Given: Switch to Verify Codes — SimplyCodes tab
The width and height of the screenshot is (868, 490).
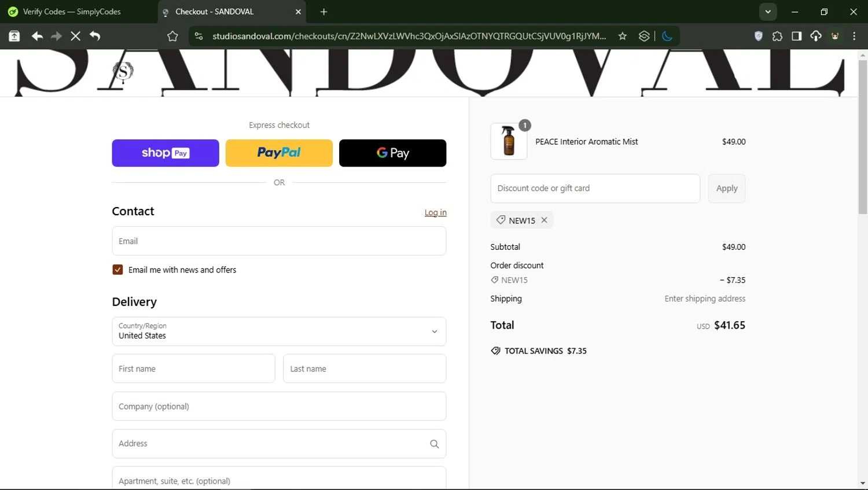Looking at the screenshot, I should coord(72,12).
